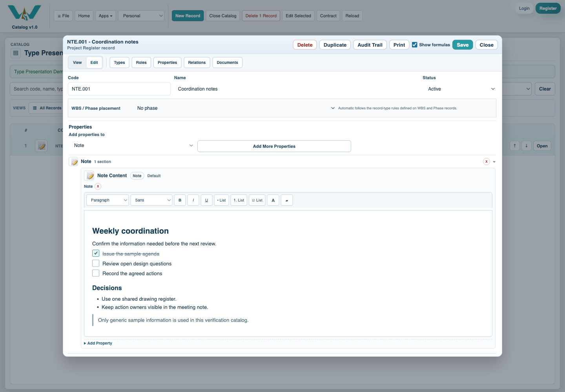
Task: Switch to Edit mode
Action: [94, 63]
